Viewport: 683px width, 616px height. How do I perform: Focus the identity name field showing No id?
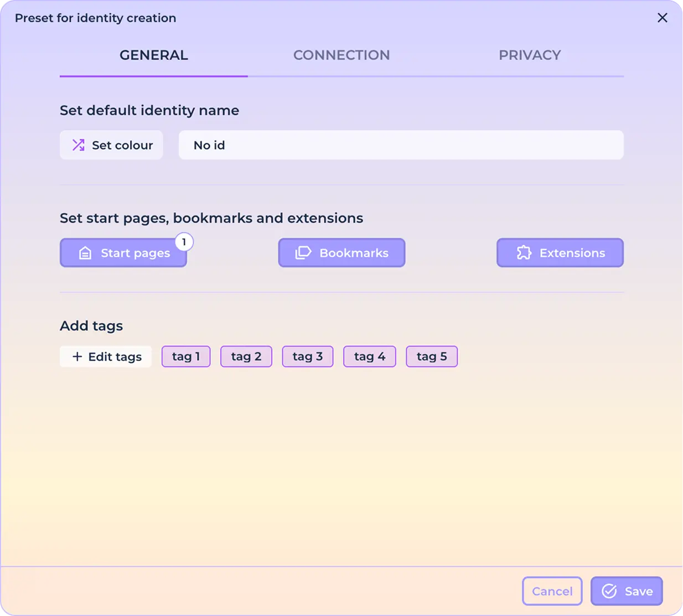coord(401,145)
